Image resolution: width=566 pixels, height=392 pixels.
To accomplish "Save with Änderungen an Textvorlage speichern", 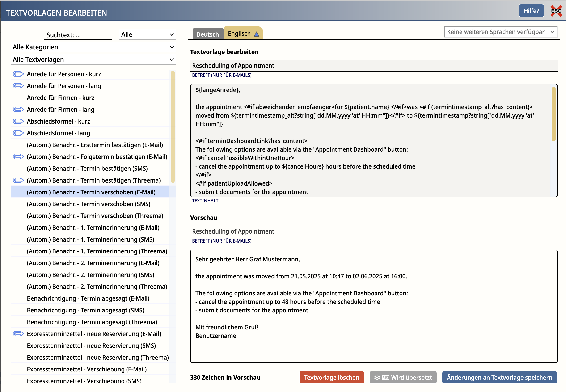I will click(x=499, y=377).
